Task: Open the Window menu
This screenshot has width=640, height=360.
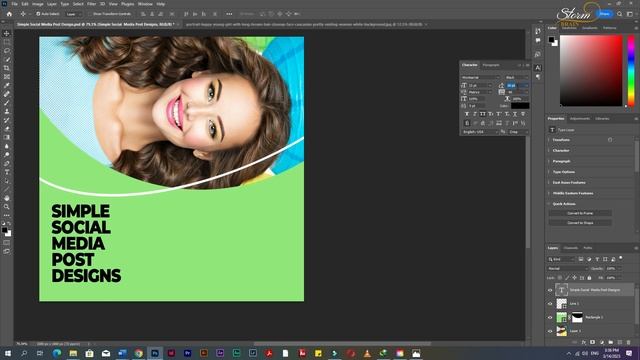Action: [145, 4]
